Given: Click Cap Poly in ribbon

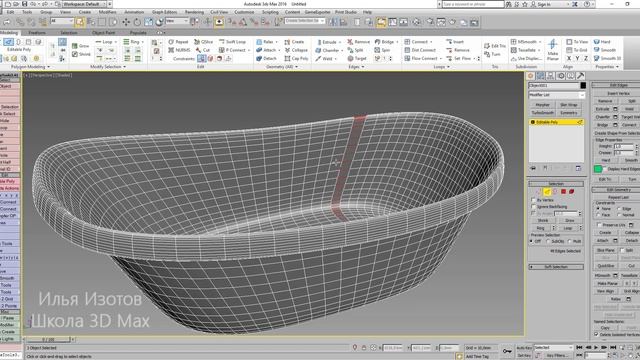Looking at the screenshot, I should click(x=296, y=58).
